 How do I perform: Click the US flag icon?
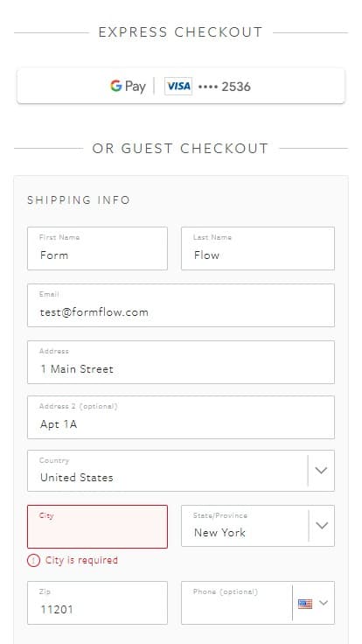(x=305, y=604)
